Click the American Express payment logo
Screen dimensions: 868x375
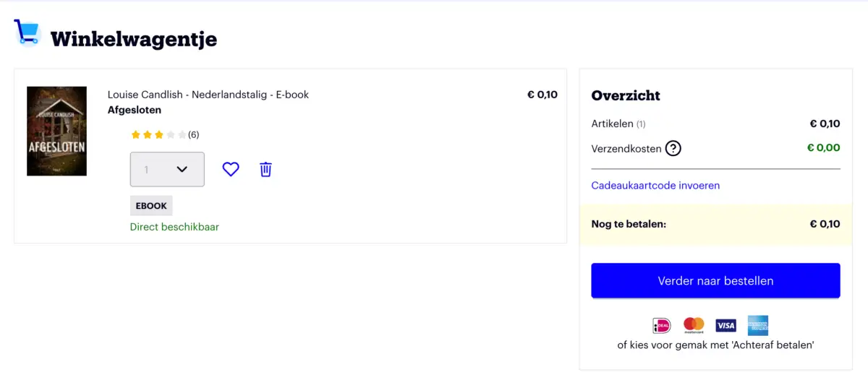pos(758,326)
